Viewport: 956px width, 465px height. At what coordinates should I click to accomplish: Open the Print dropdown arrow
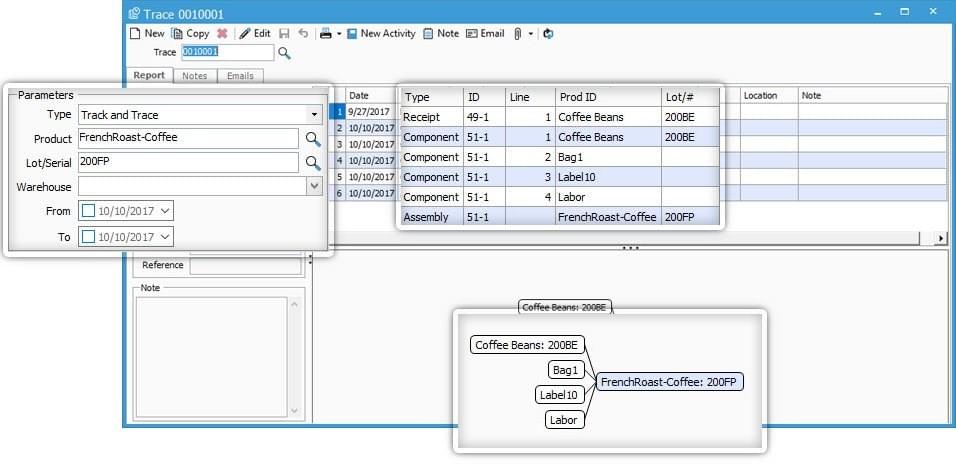pos(339,34)
